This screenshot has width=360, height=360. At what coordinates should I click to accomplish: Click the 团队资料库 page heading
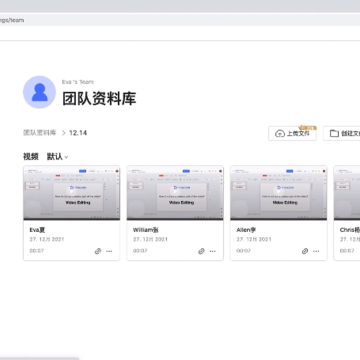[x=99, y=99]
